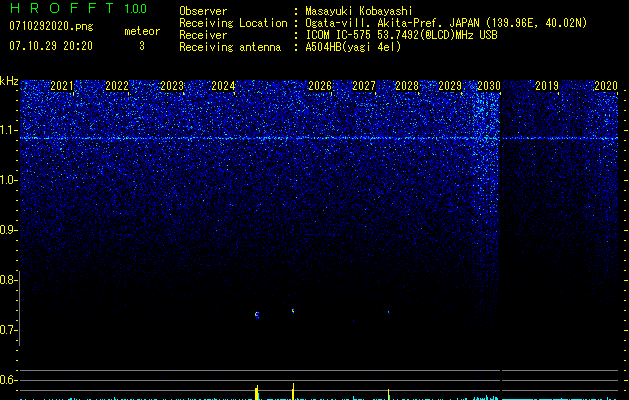Image resolution: width=629 pixels, height=400 pixels.
Task: Click the faint meteor echo spot near 2028
Action: coord(388,311)
